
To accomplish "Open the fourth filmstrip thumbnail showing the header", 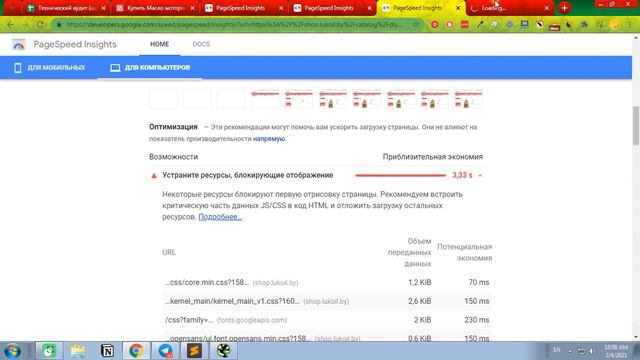I will point(265,99).
